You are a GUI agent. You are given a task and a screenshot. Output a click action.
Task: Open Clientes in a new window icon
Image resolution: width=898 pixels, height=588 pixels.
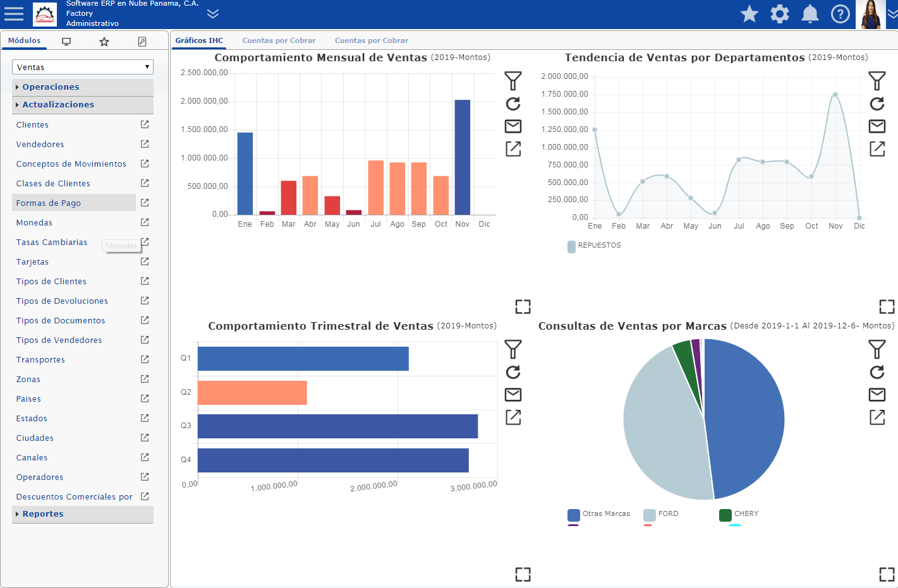coord(145,124)
